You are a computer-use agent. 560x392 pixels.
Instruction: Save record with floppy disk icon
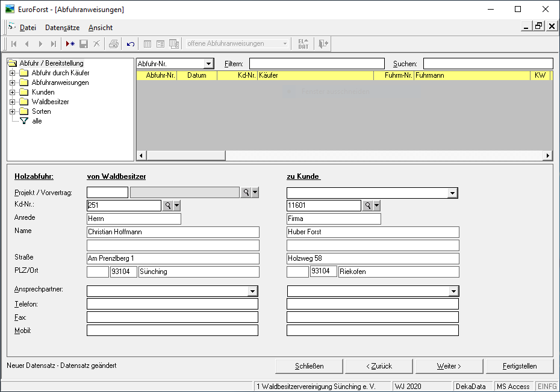point(84,44)
